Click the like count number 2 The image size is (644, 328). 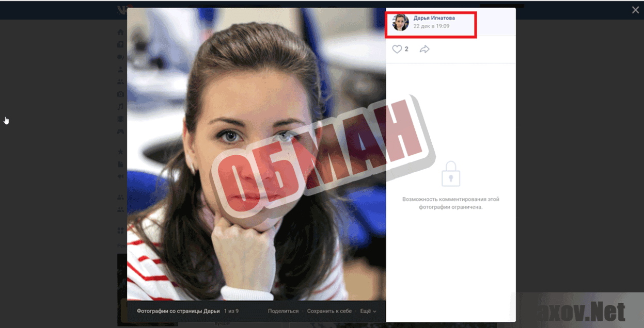point(406,50)
